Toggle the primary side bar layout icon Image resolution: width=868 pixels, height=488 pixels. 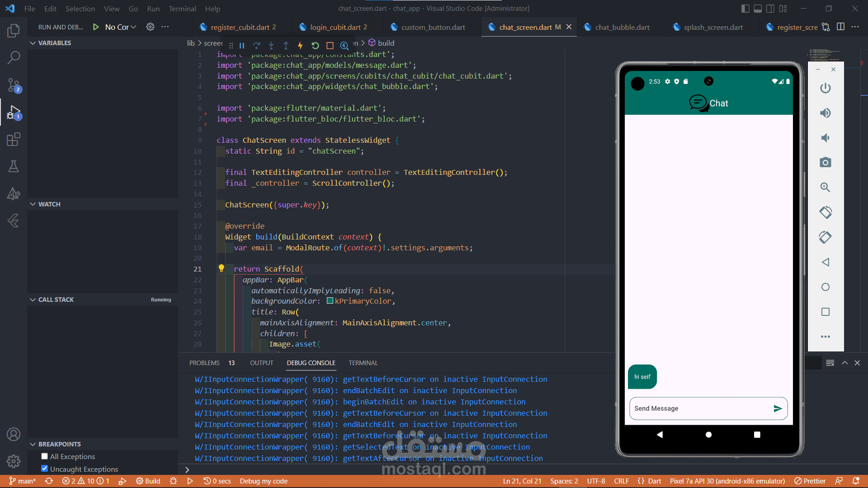point(745,9)
